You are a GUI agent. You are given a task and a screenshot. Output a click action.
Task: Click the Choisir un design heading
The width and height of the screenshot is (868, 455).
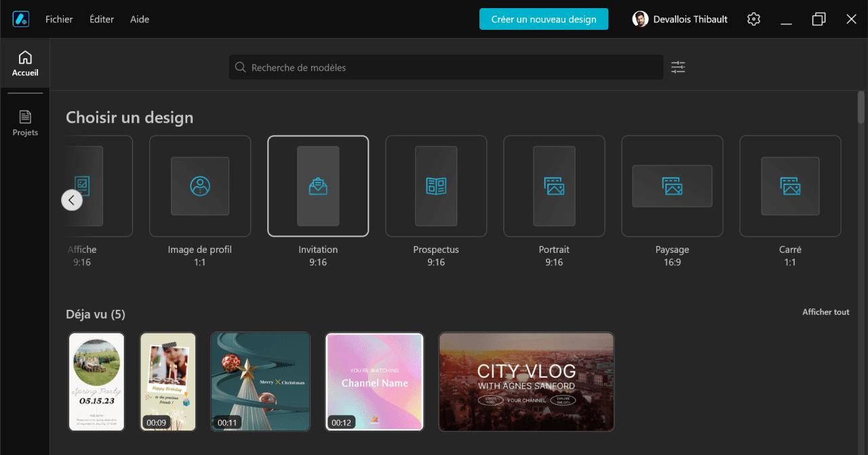pos(130,117)
